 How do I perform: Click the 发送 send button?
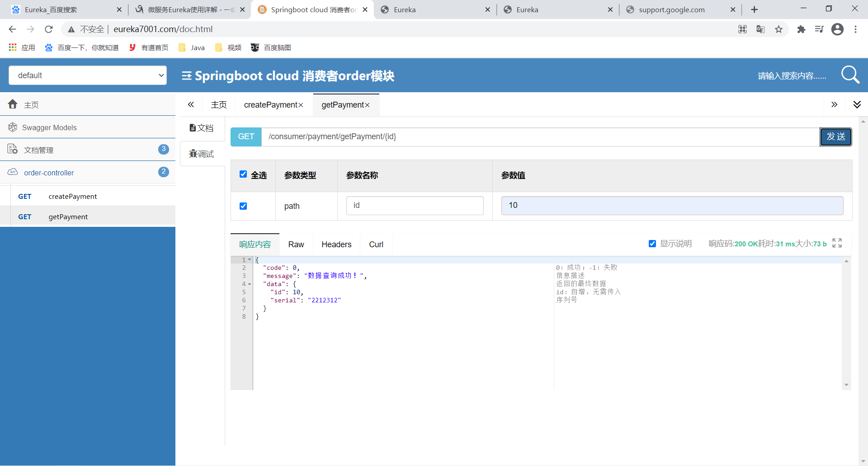click(x=835, y=137)
